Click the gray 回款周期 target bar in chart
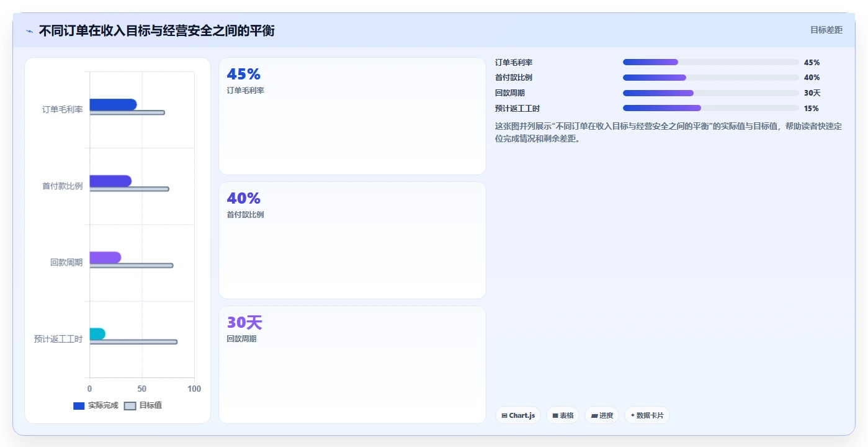 click(x=132, y=265)
